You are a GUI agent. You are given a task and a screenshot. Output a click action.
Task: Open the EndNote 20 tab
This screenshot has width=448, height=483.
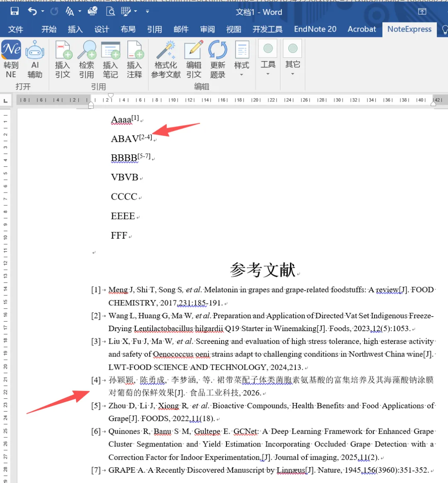315,29
